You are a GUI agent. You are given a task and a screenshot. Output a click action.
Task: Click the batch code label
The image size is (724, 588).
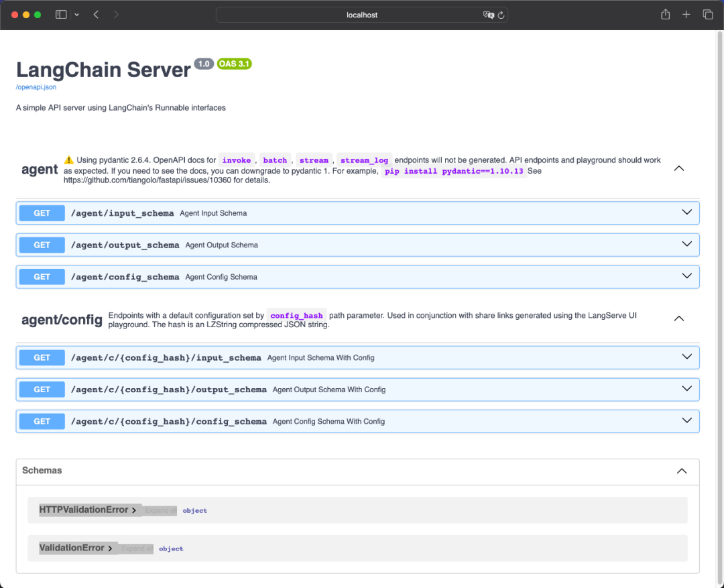click(276, 160)
